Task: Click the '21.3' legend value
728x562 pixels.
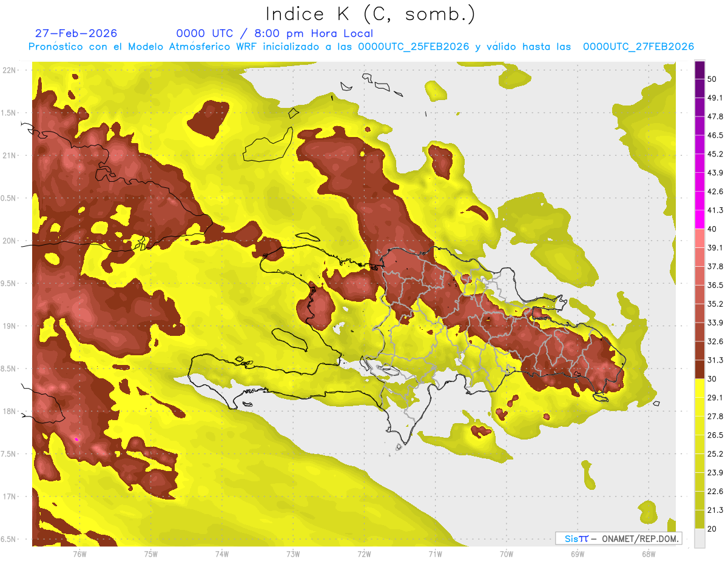Action: pos(715,510)
